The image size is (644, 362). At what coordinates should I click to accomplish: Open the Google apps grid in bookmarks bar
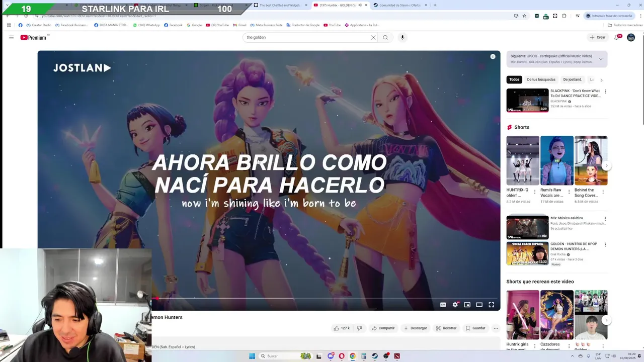(9, 25)
